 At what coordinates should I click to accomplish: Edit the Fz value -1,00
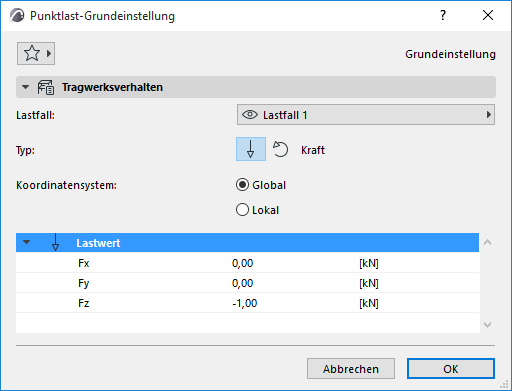point(245,303)
